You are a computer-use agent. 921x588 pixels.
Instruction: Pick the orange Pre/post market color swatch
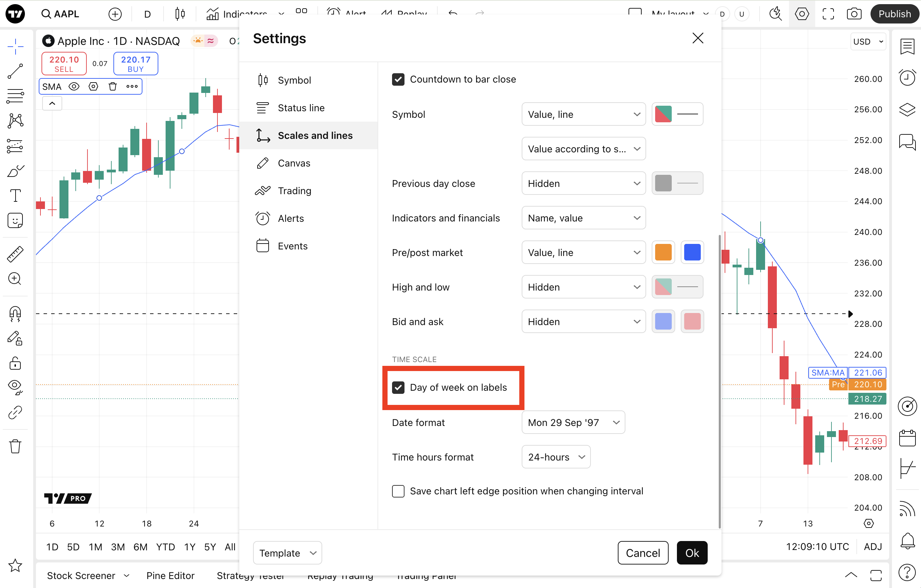pyautogui.click(x=663, y=252)
